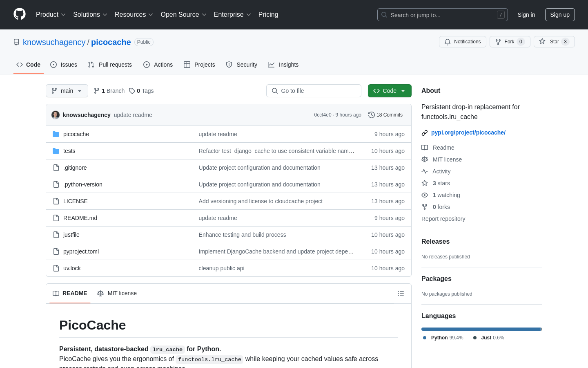Click the Fork button

click(510, 42)
